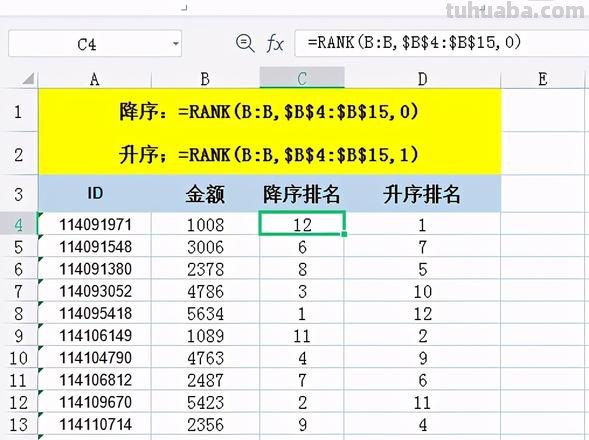Select amount cell 2378
The height and width of the screenshot is (440, 589).
205,269
